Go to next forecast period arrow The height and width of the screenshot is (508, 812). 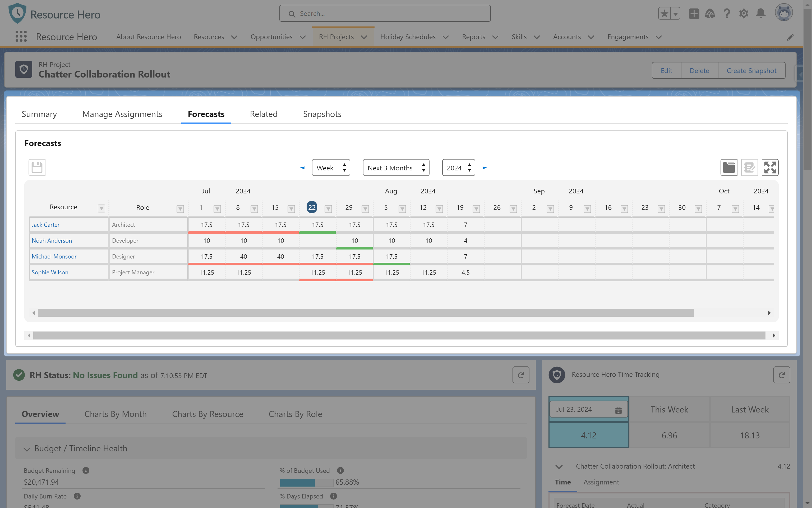485,168
